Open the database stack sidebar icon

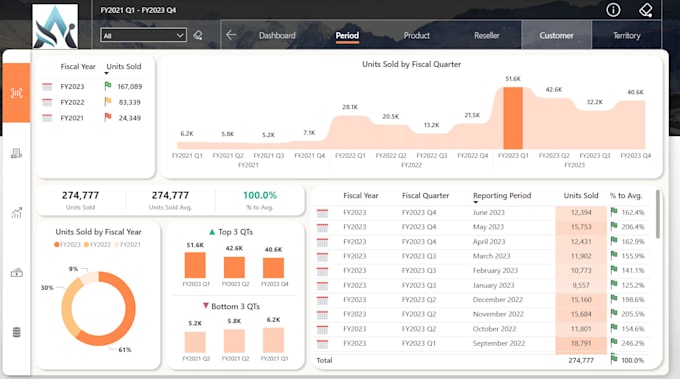16,332
